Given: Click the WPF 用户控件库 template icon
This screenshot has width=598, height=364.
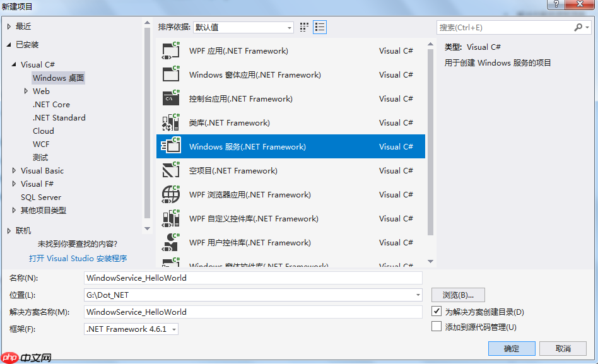Looking at the screenshot, I should (x=170, y=242).
